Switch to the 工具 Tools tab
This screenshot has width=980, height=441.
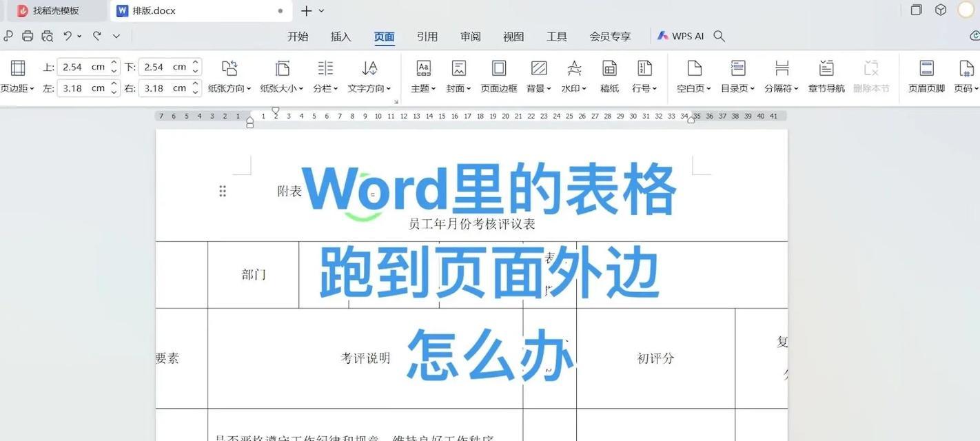pyautogui.click(x=557, y=37)
